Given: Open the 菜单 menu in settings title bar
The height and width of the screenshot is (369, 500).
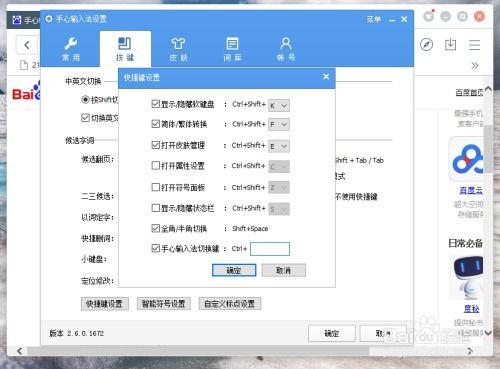Looking at the screenshot, I should pos(373,20).
